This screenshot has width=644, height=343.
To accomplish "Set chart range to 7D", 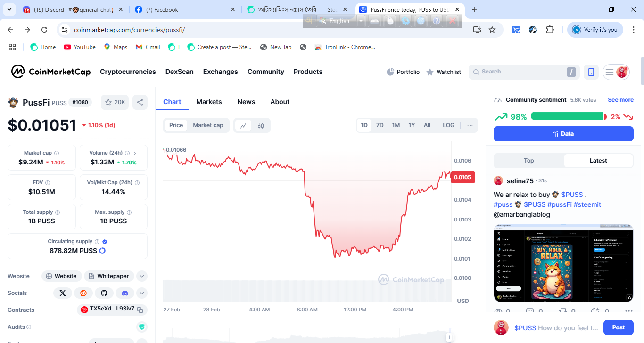I will (x=380, y=125).
